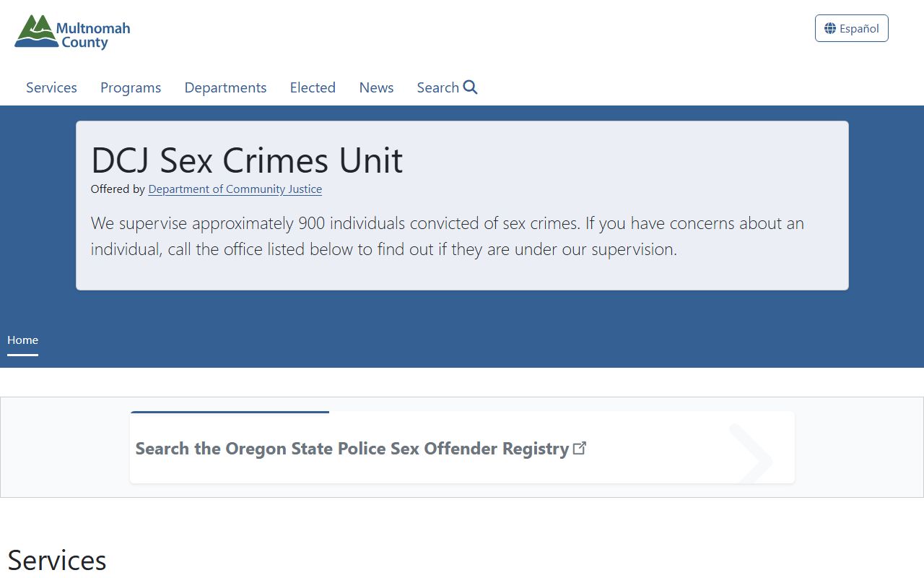
Task: Open the Departments menu
Action: click(x=225, y=87)
